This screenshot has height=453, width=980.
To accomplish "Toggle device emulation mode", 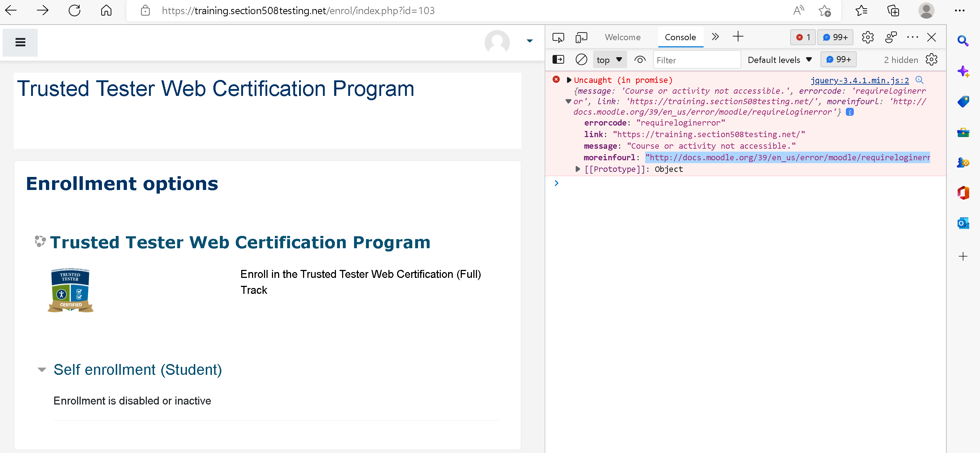I will click(x=581, y=37).
